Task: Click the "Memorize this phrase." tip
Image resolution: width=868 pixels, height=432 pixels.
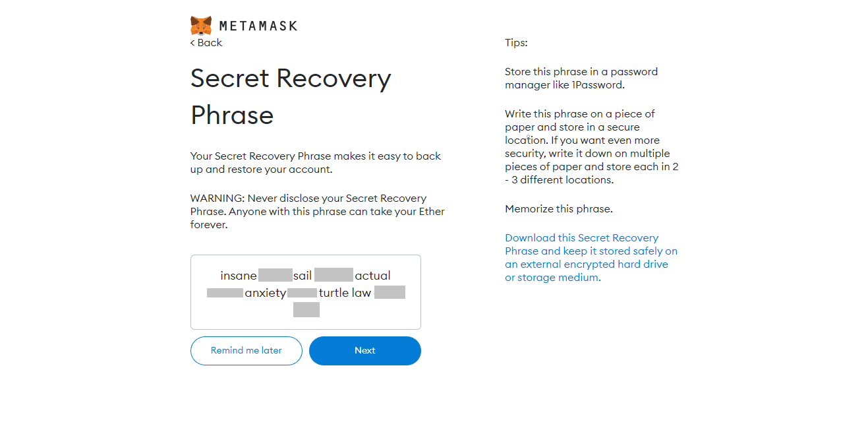Action: pos(558,209)
